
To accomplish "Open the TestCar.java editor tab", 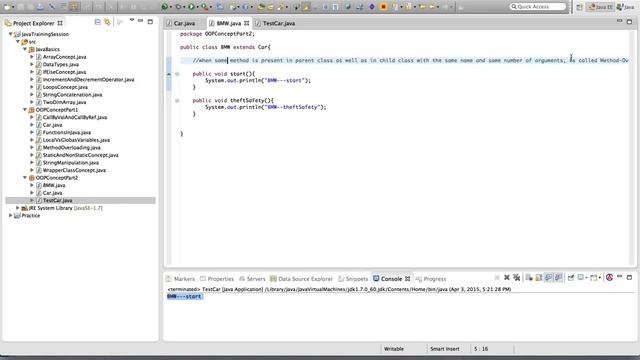I will click(275, 23).
